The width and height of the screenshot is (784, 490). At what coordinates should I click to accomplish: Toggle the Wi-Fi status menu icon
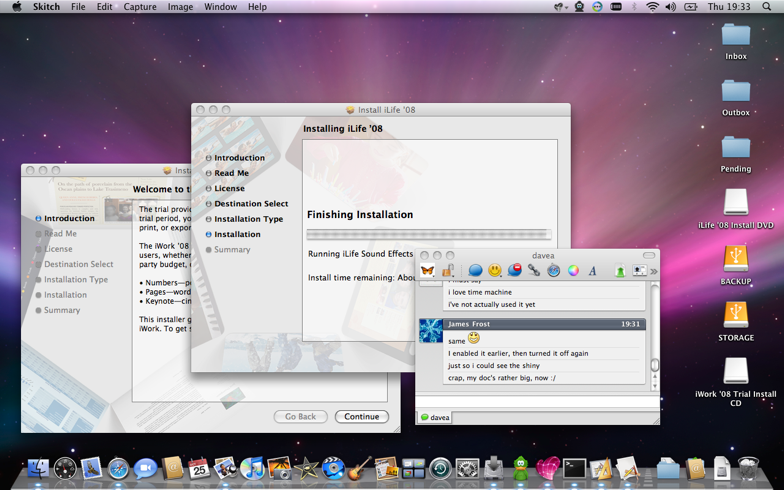pyautogui.click(x=652, y=7)
